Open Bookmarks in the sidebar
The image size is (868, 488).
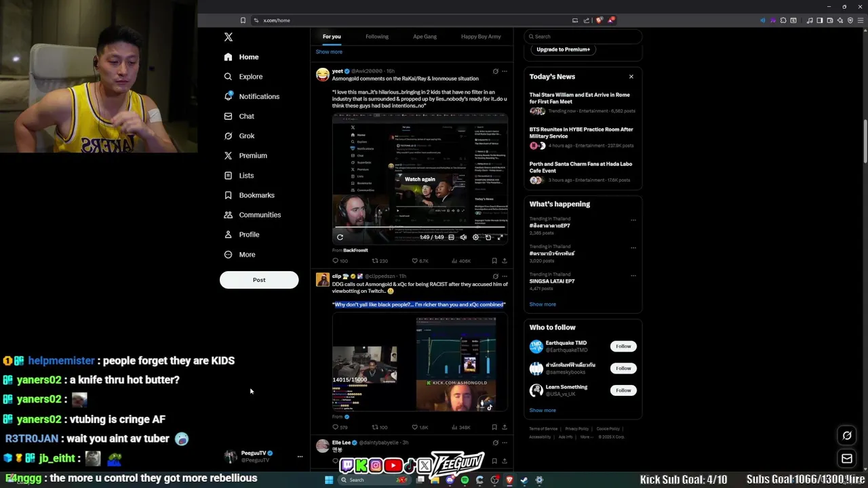point(249,195)
